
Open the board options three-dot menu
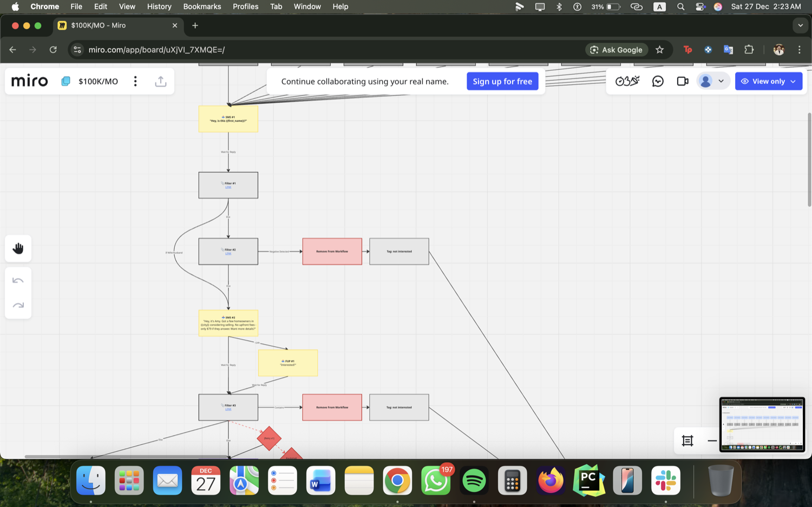[135, 81]
